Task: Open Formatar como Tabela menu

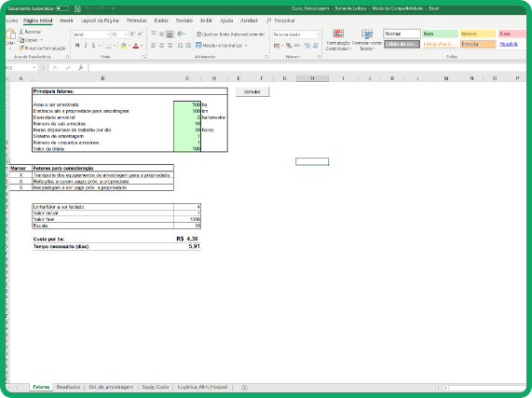Action: coord(367,40)
